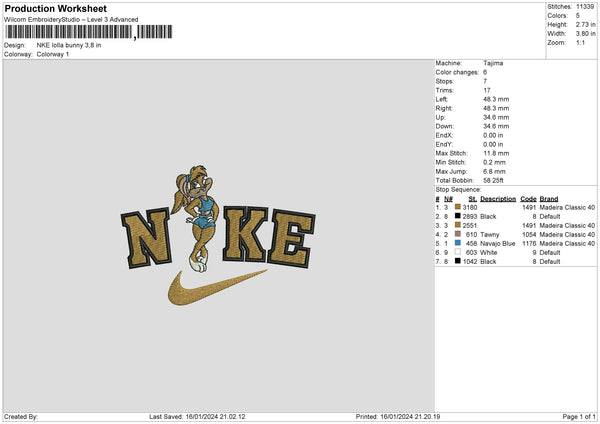Image resolution: width=600 pixels, height=424 pixels.
Task: Click 'Default' brand in the White row
Action: point(550,253)
